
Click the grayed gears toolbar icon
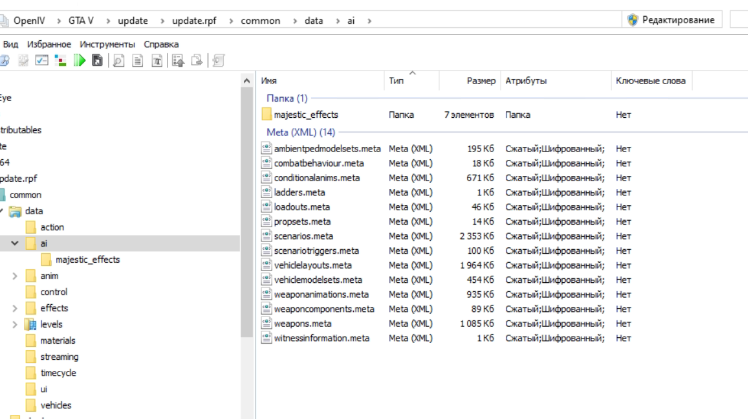[23, 61]
